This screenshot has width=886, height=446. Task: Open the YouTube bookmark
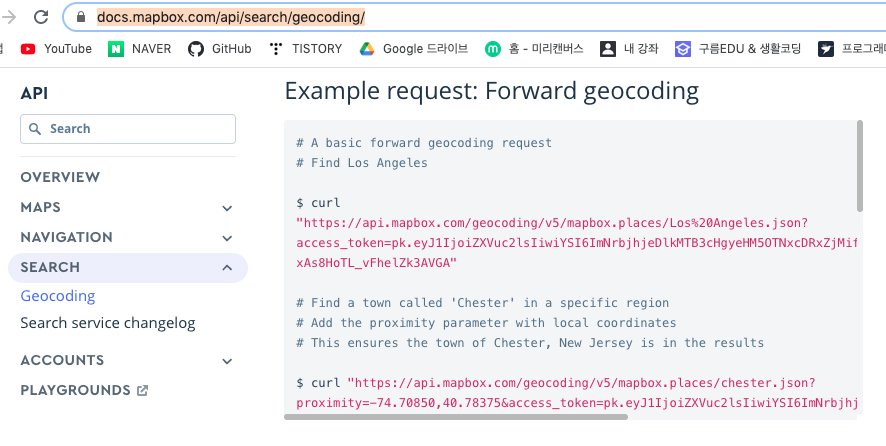click(56, 49)
